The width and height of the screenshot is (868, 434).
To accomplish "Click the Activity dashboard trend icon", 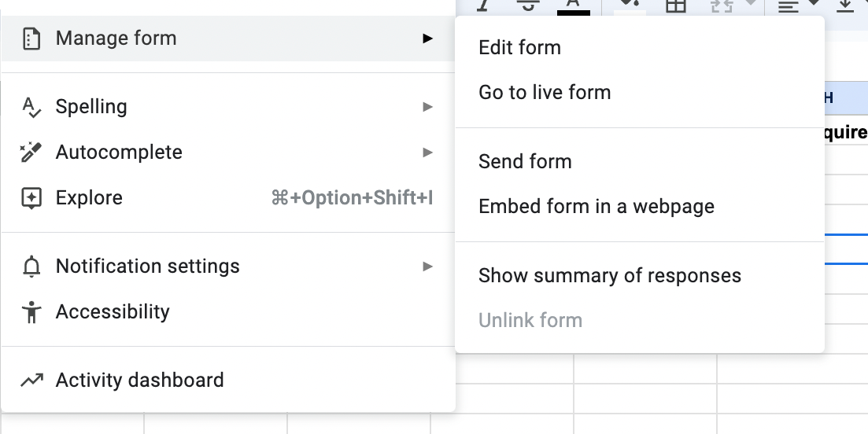I will 31,381.
